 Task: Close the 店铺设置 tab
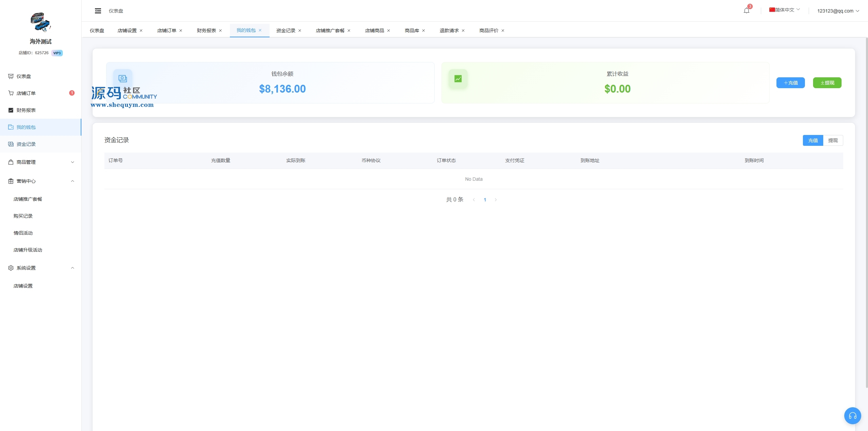click(141, 31)
